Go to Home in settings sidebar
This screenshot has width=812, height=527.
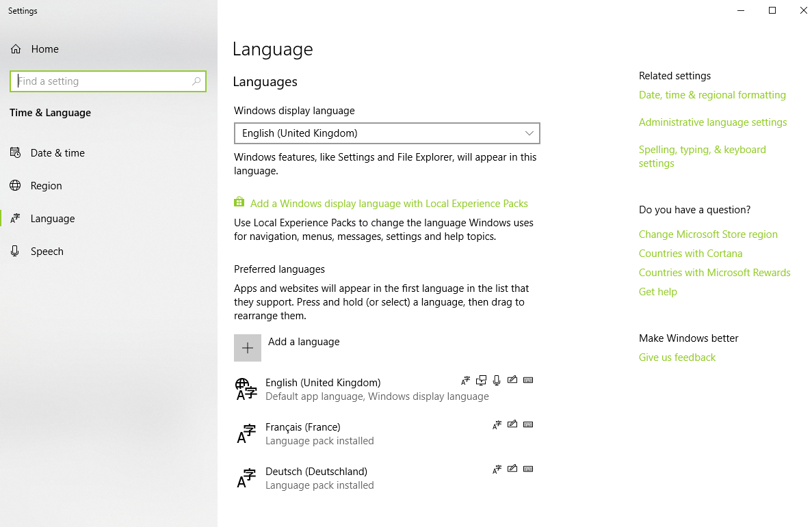click(x=109, y=49)
